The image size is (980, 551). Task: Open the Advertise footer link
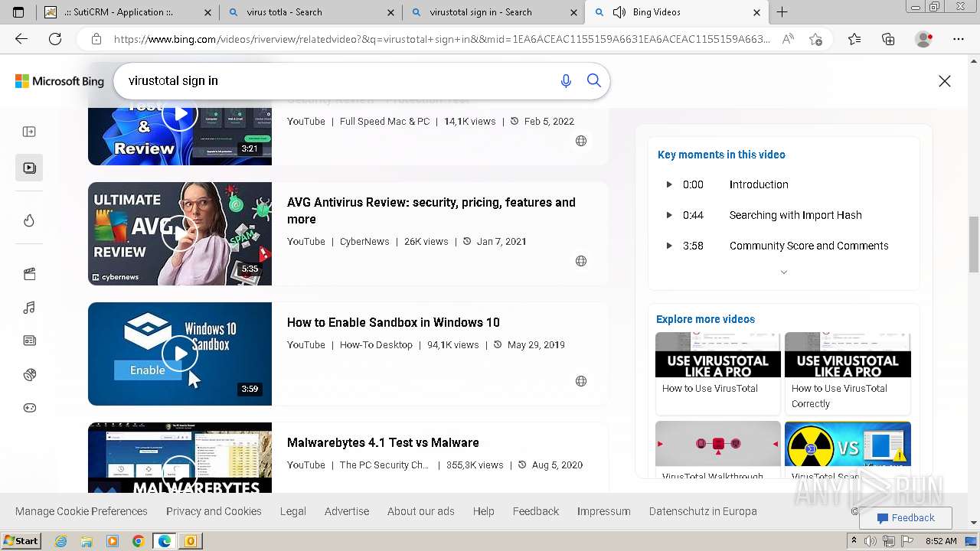point(347,511)
